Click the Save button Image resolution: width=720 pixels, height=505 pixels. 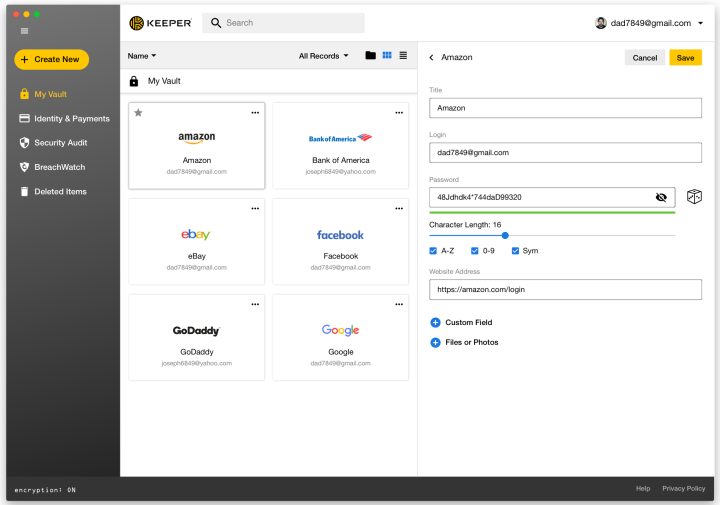pyautogui.click(x=685, y=58)
